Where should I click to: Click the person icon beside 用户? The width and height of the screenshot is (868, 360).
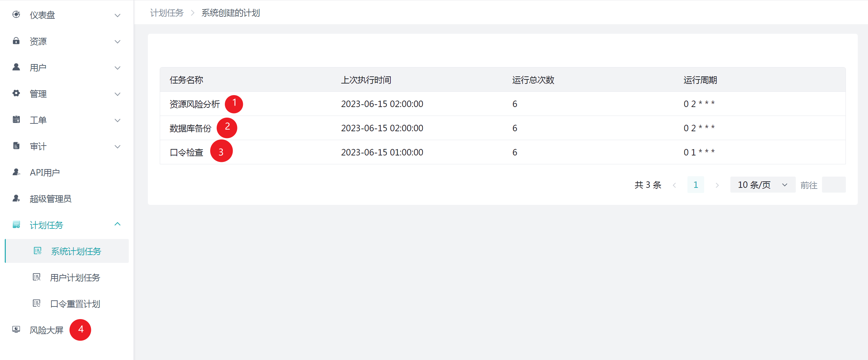click(x=16, y=67)
